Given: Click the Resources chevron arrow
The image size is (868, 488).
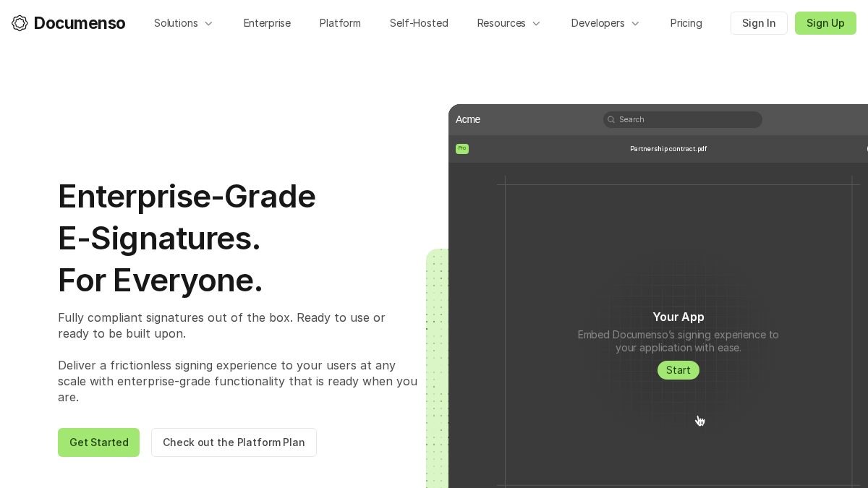Looking at the screenshot, I should (536, 23).
